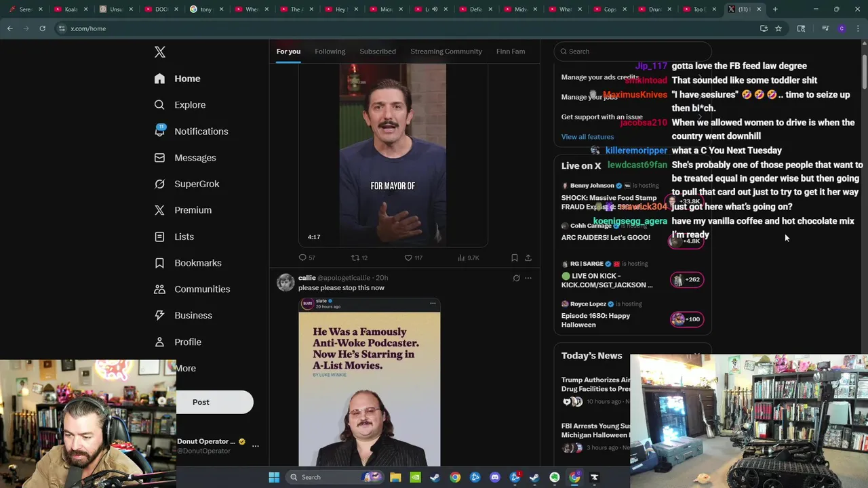Open more options on callie's post

click(528, 278)
